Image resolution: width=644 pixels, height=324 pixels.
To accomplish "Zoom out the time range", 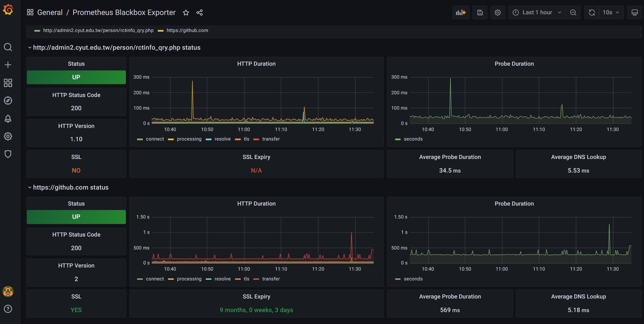I will [573, 13].
